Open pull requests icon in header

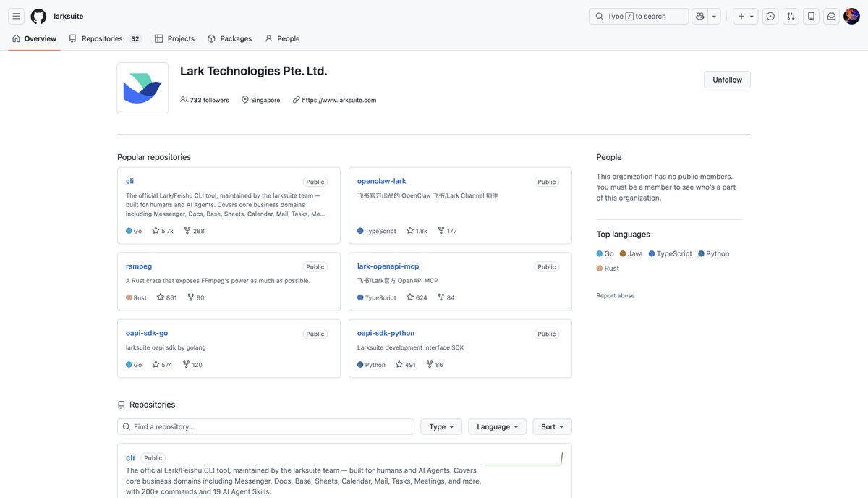(x=791, y=16)
